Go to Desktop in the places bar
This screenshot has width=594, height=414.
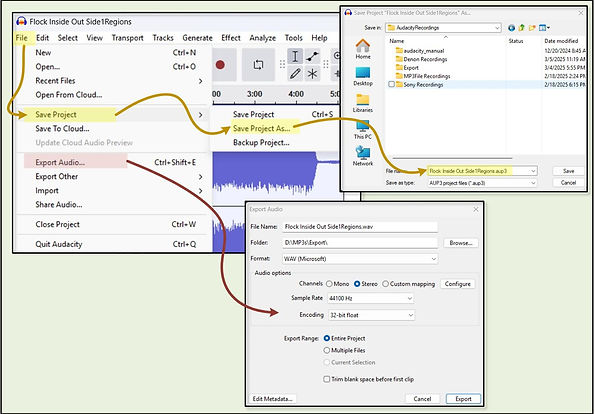(363, 76)
